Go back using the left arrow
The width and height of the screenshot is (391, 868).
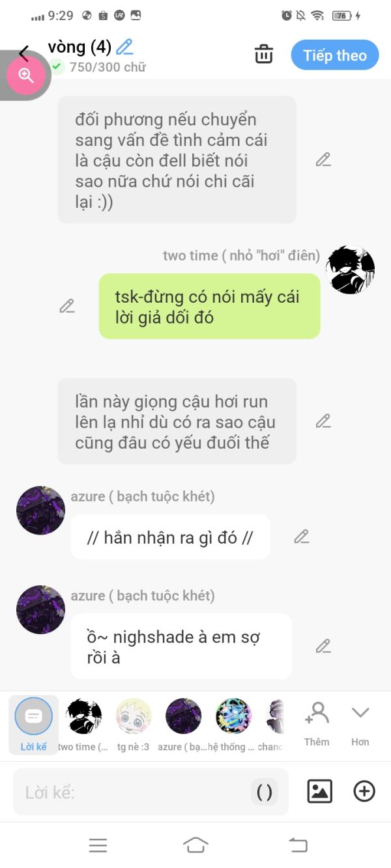[24, 53]
